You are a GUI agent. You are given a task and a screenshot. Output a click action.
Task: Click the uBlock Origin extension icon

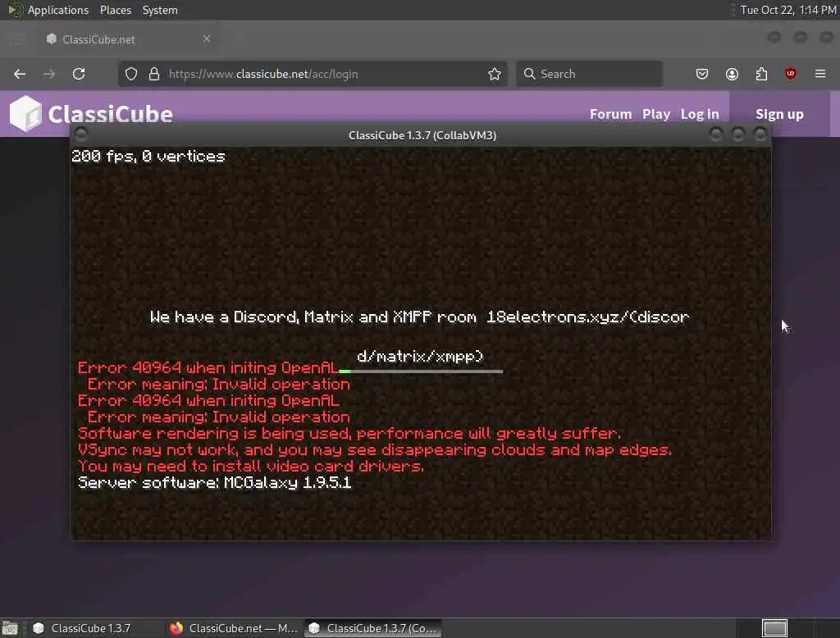(790, 74)
